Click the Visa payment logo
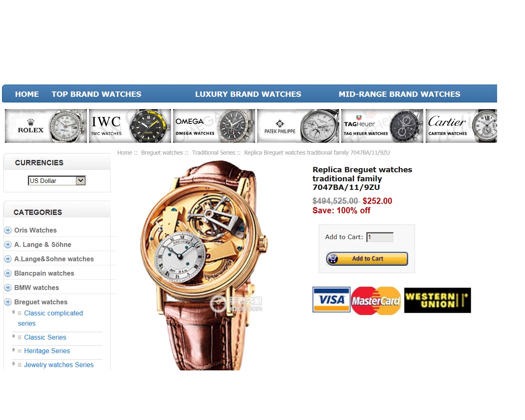Screen dimensions: 525x420 pos(331,300)
